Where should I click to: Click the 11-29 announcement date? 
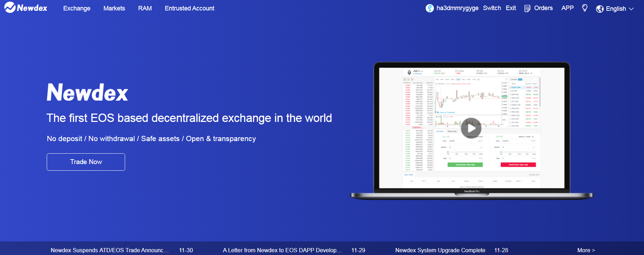[358, 250]
